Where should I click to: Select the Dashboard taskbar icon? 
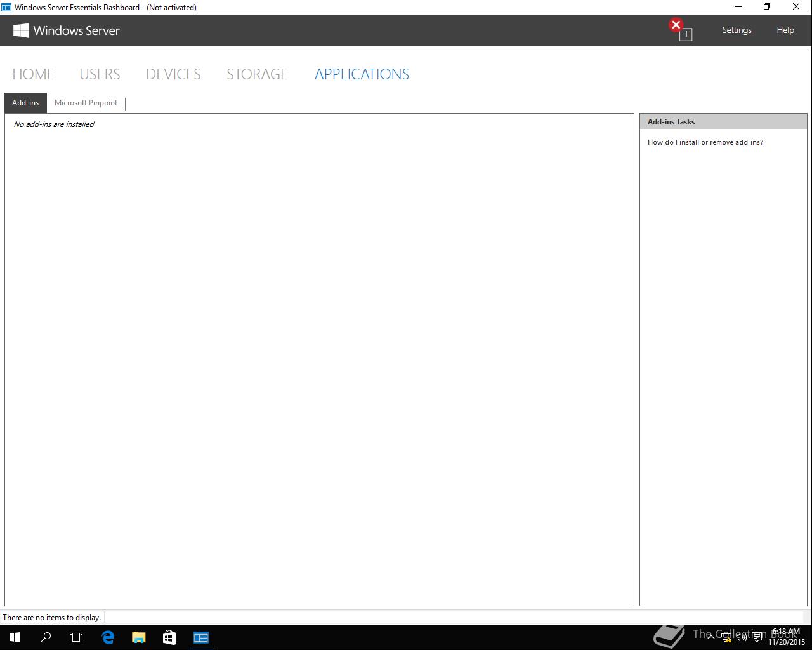tap(200, 637)
